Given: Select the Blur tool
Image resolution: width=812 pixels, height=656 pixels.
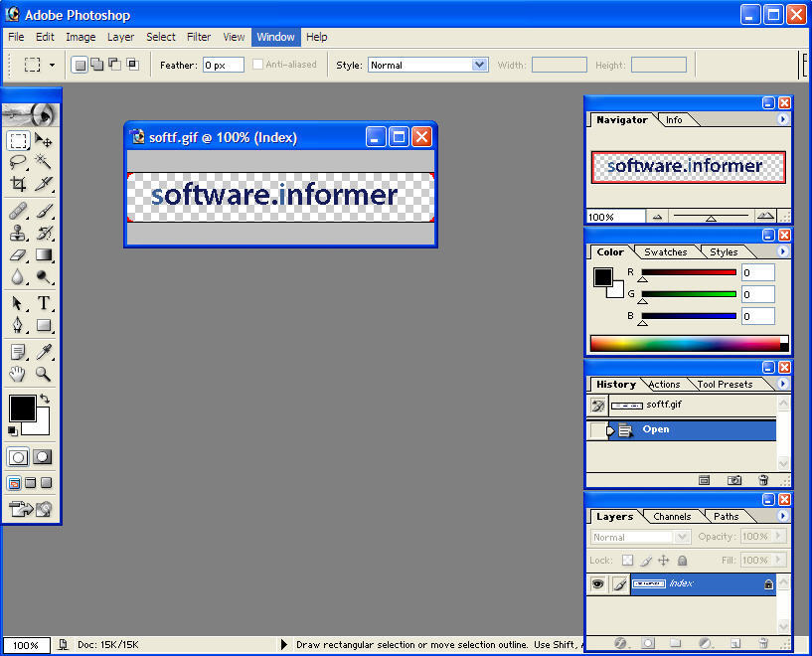Looking at the screenshot, I should pyautogui.click(x=18, y=277).
